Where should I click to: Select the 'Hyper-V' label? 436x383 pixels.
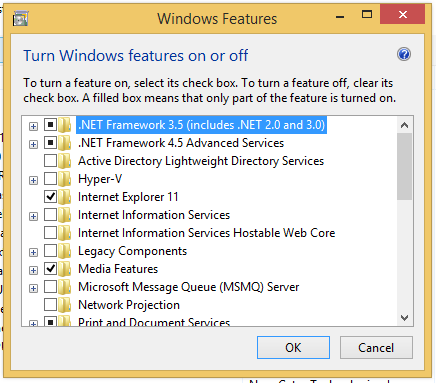pyautogui.click(x=100, y=179)
